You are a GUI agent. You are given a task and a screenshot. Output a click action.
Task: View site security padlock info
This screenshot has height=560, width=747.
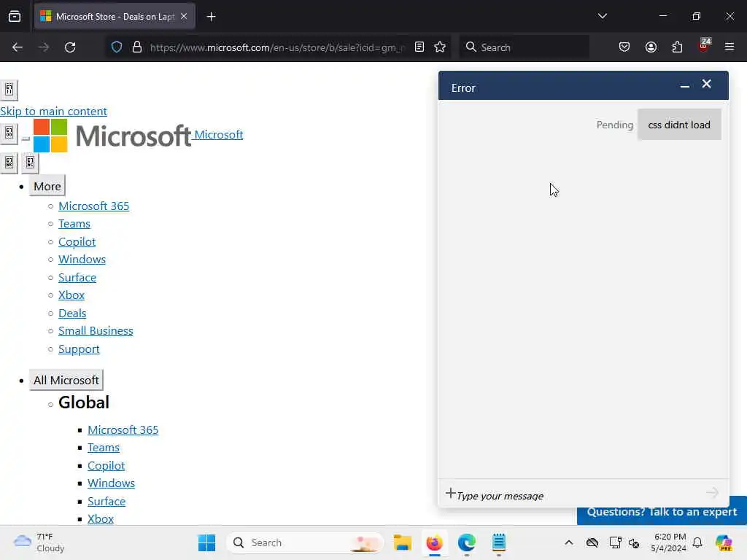tap(137, 47)
